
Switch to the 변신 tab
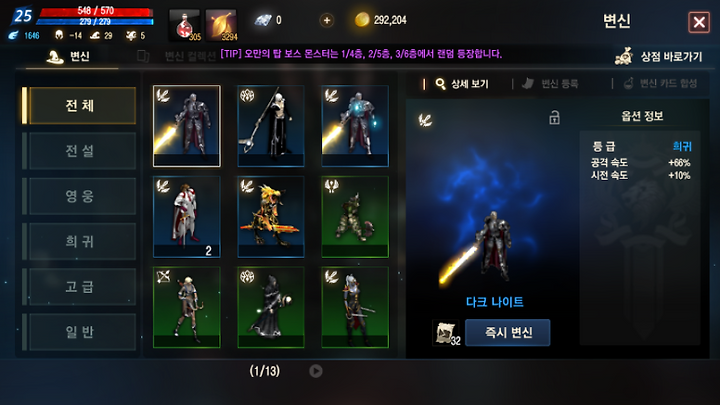(69, 56)
